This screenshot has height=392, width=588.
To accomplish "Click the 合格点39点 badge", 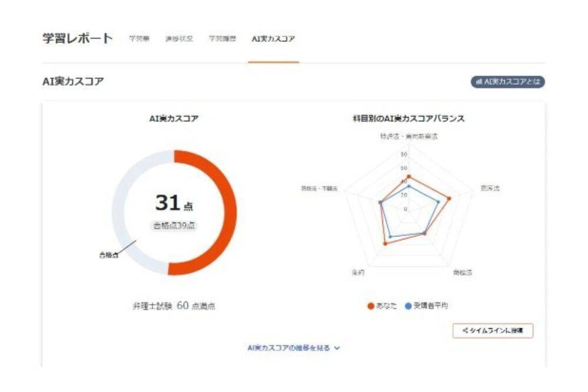I will tap(174, 226).
